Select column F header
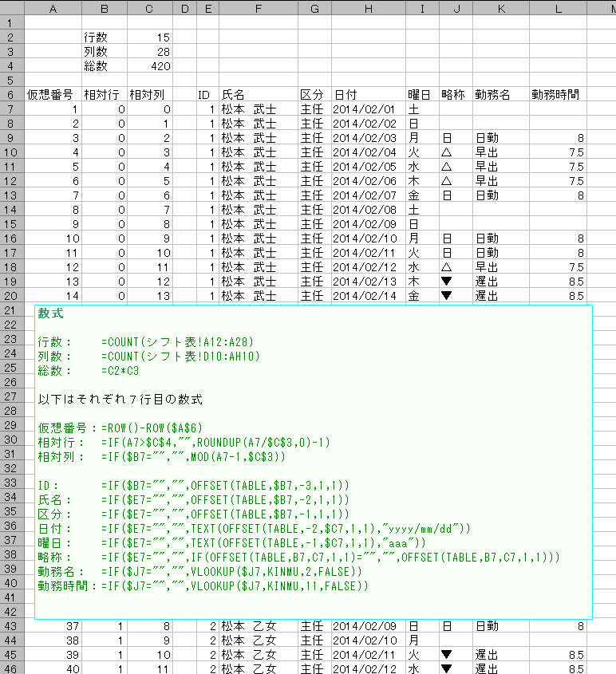The height and width of the screenshot is (674, 616). point(259,8)
